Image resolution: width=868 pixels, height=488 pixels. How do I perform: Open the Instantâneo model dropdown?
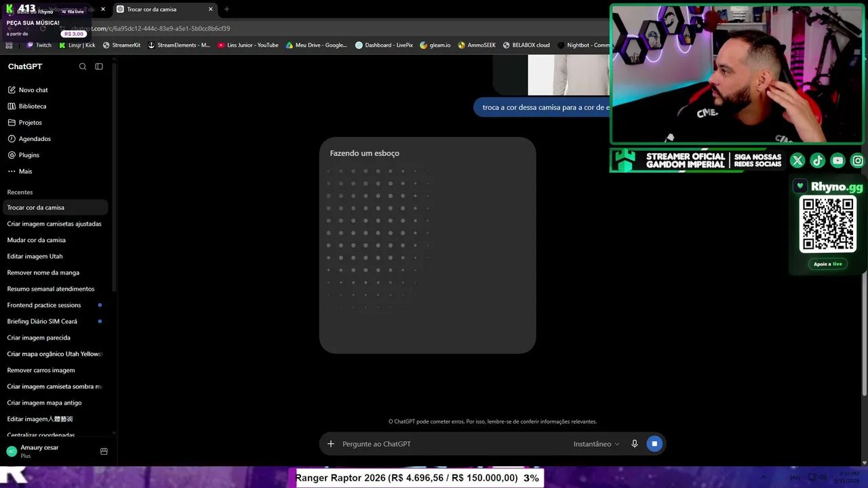pos(597,444)
